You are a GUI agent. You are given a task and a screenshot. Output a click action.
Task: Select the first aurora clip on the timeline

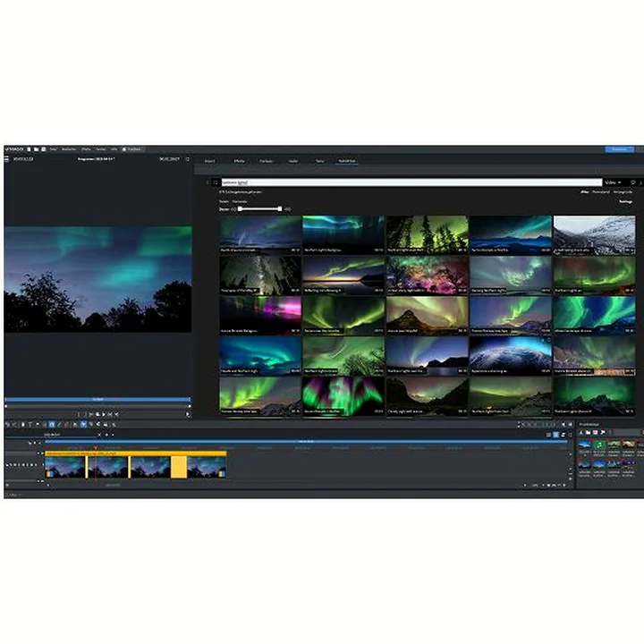coord(65,467)
